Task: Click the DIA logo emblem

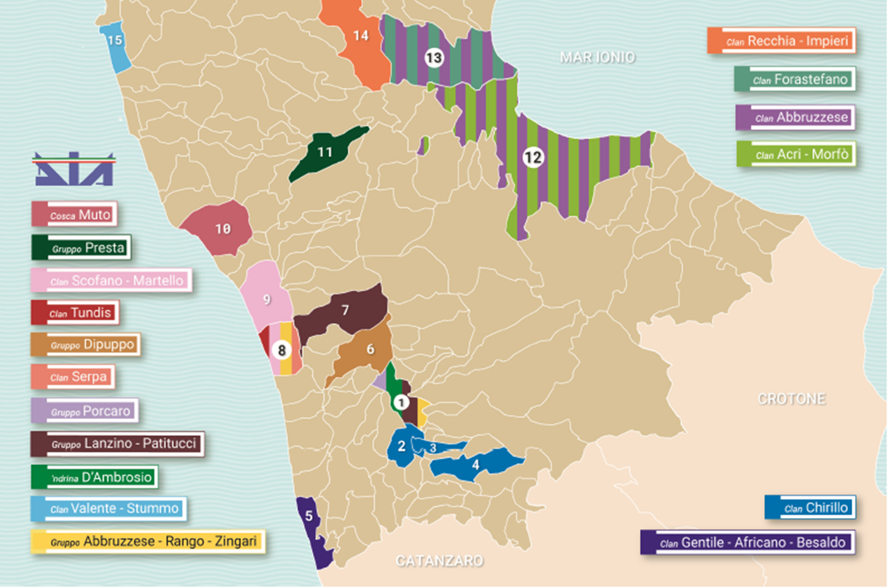Action: click(x=74, y=169)
